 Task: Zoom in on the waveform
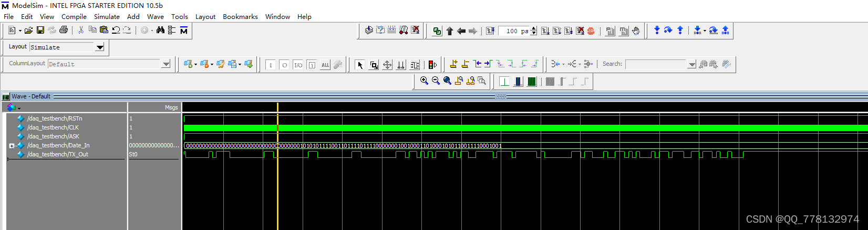pyautogui.click(x=424, y=81)
